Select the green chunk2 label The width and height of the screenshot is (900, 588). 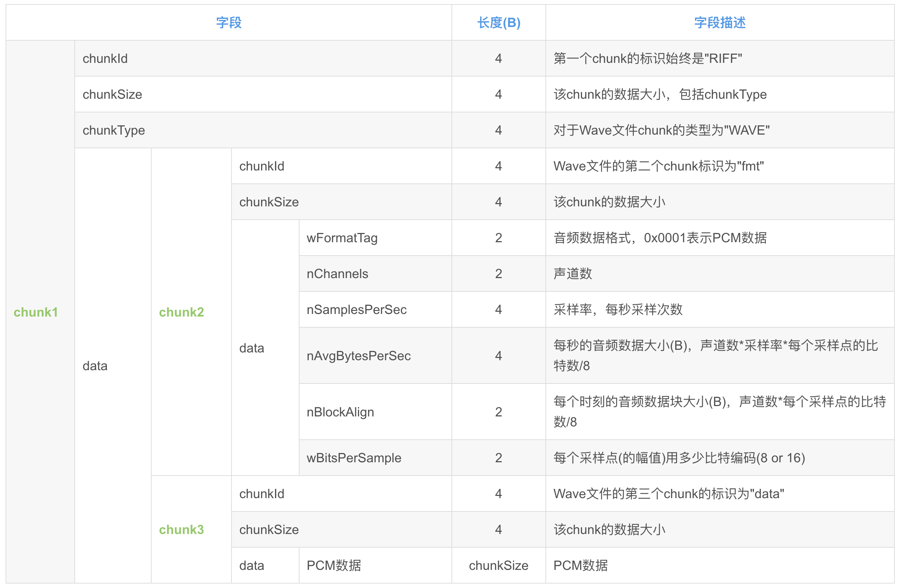[x=181, y=312]
